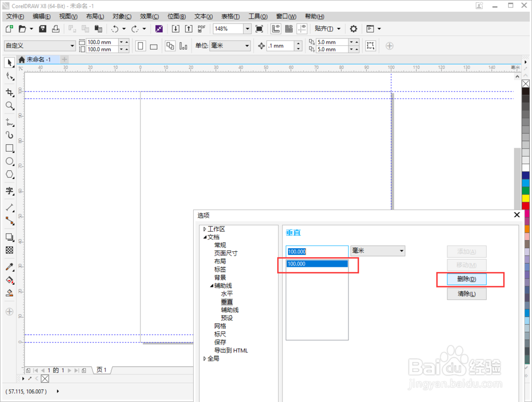The image size is (532, 402).
Task: Click the Print icon
Action: (x=56, y=29)
